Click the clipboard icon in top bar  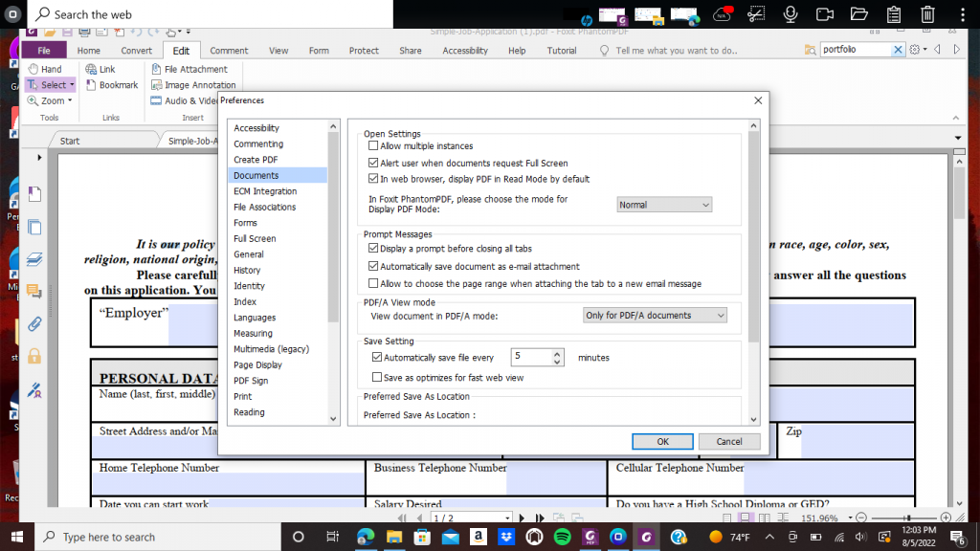point(894,13)
